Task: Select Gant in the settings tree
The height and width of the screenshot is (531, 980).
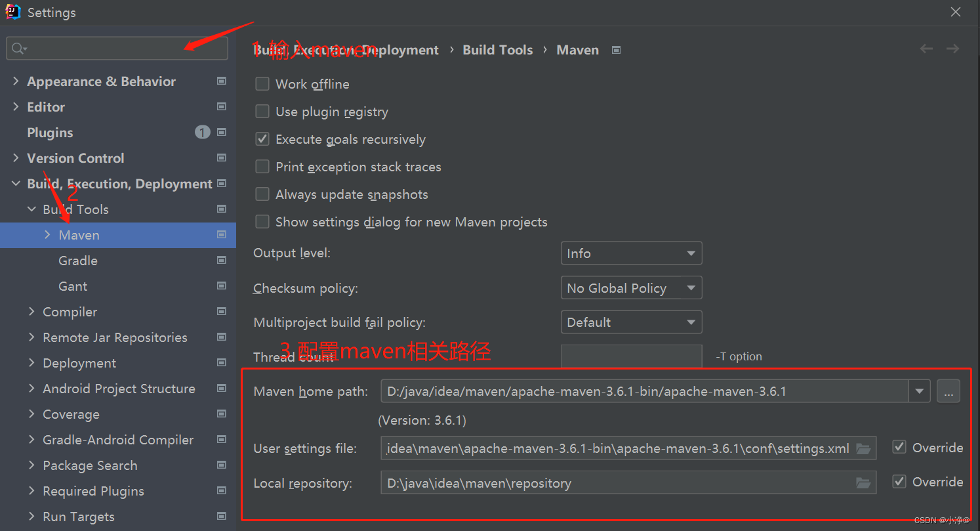Action: click(73, 286)
